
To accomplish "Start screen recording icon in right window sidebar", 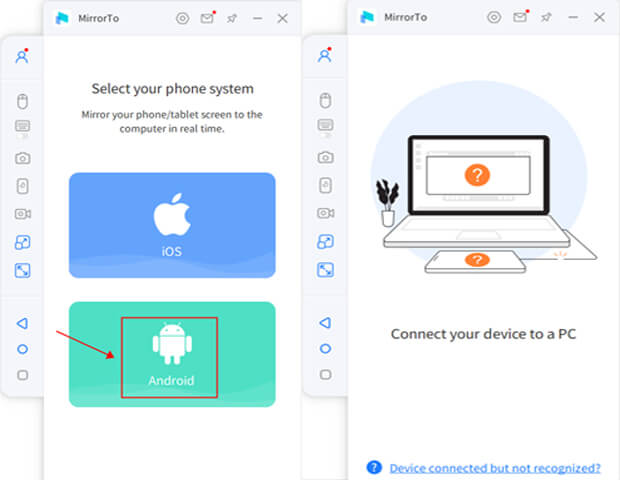I will [325, 213].
